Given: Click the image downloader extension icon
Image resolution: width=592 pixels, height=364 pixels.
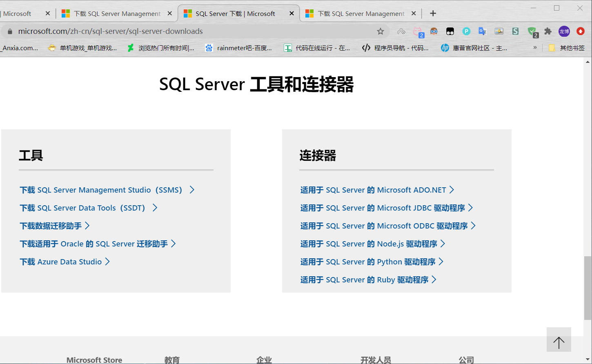Looking at the screenshot, I should pyautogui.click(x=499, y=31).
